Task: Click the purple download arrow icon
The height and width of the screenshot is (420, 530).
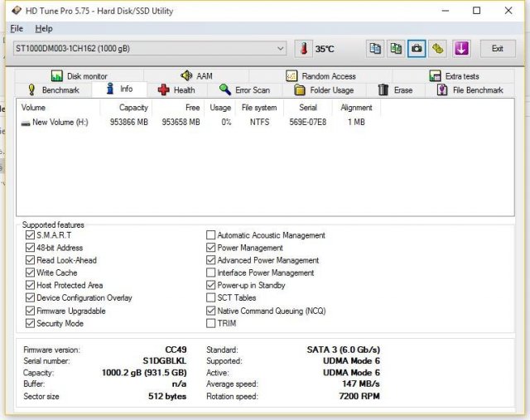Action: [460, 49]
